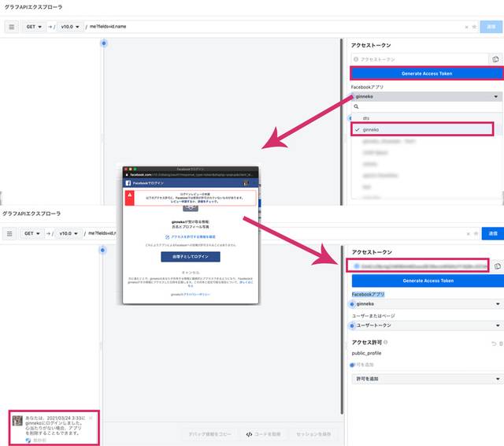This screenshot has height=446, width=504.
Task: Open the v10.0 version dropdown in upper explorer
Action: 70,27
